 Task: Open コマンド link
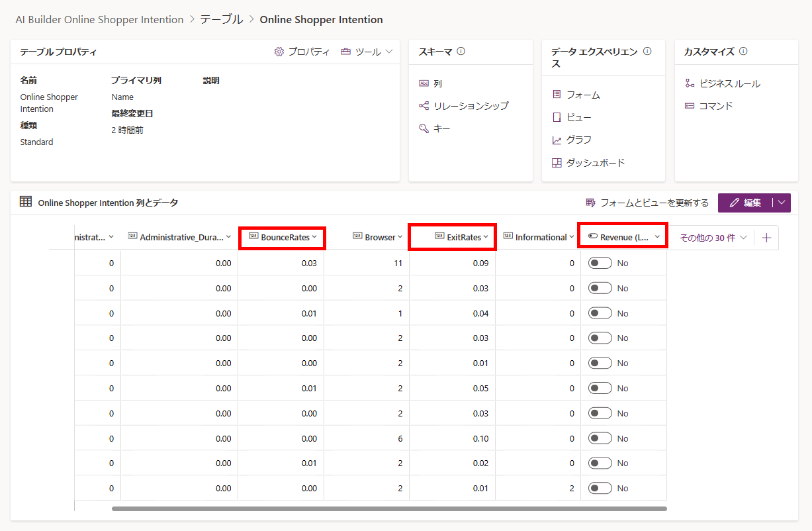tap(716, 106)
